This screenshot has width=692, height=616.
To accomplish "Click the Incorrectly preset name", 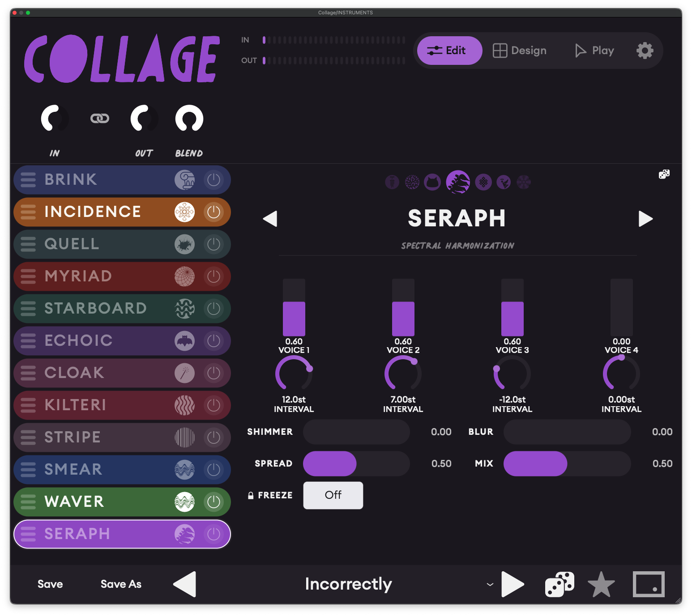I will pos(348,584).
